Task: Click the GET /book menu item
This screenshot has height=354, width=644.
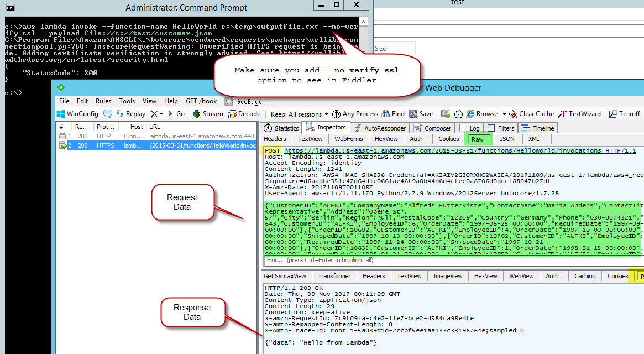Action: [x=201, y=101]
